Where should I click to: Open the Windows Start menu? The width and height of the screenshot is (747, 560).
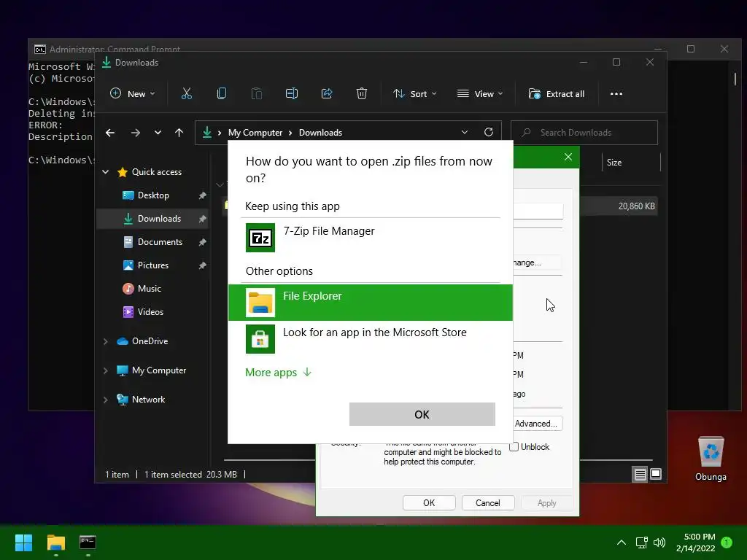click(23, 542)
